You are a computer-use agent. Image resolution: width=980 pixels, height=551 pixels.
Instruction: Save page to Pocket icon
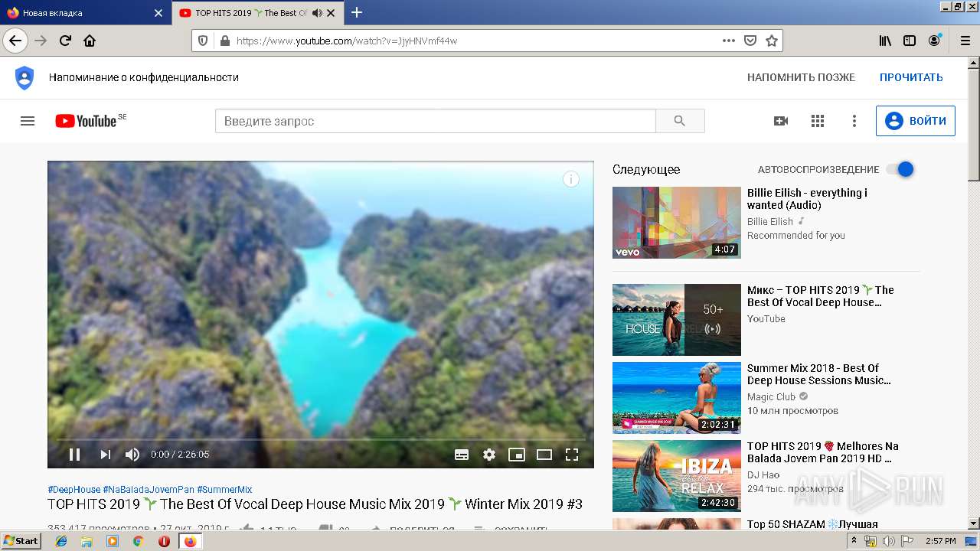coord(750,41)
